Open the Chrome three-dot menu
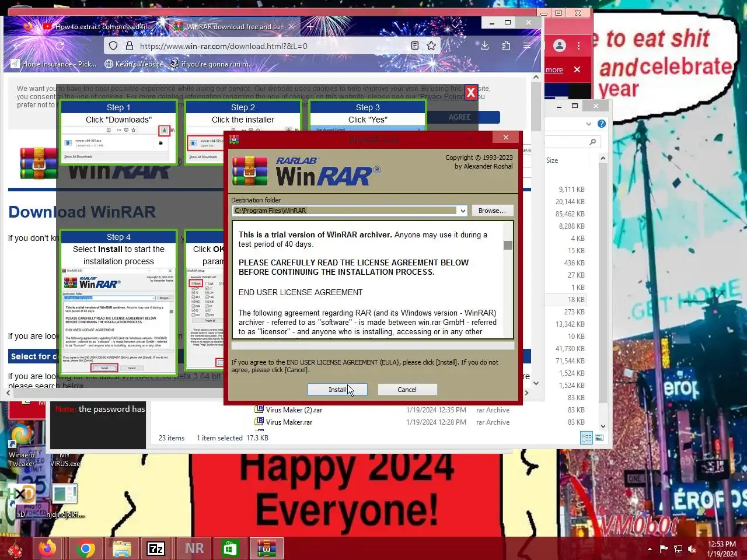Screen dimensions: 747x560 (x=578, y=45)
